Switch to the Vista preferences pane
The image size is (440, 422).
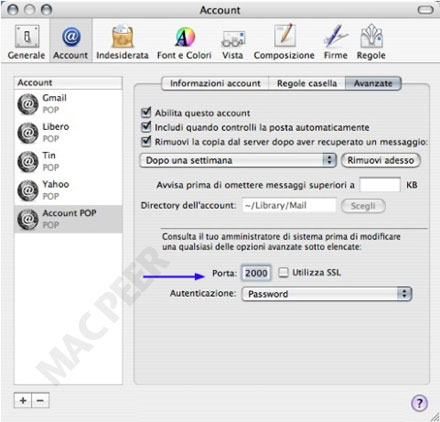click(x=233, y=42)
